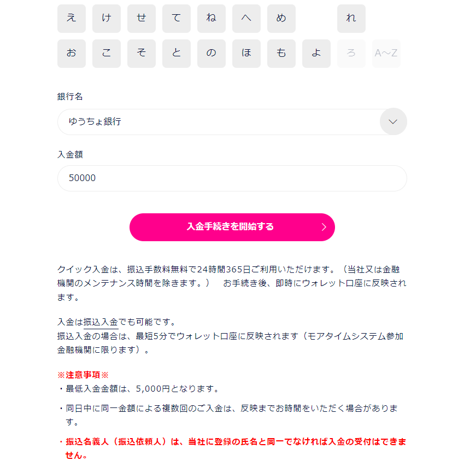Choose the て kana filter key

point(177,19)
